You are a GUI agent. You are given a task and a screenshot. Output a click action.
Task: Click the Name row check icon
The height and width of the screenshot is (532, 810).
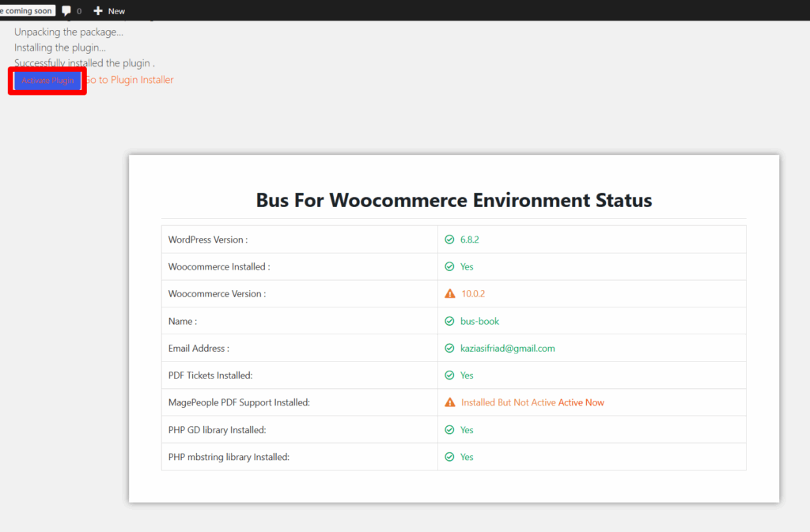(449, 321)
